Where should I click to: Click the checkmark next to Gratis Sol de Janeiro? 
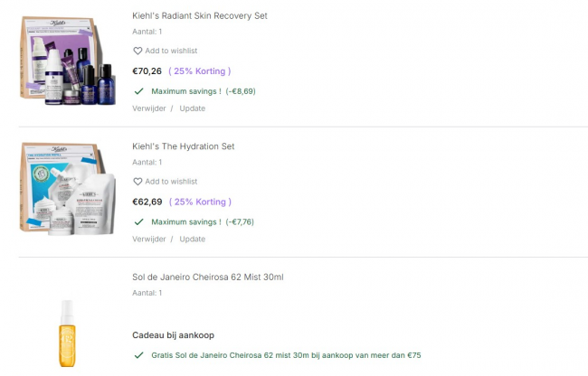pos(138,355)
